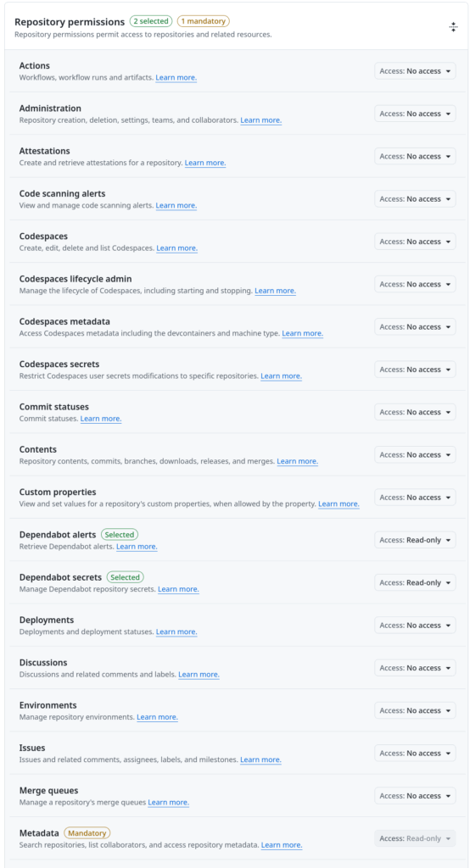The width and height of the screenshot is (470, 868).
Task: Open the Codespaces secrets access dropdown
Action: pos(415,370)
